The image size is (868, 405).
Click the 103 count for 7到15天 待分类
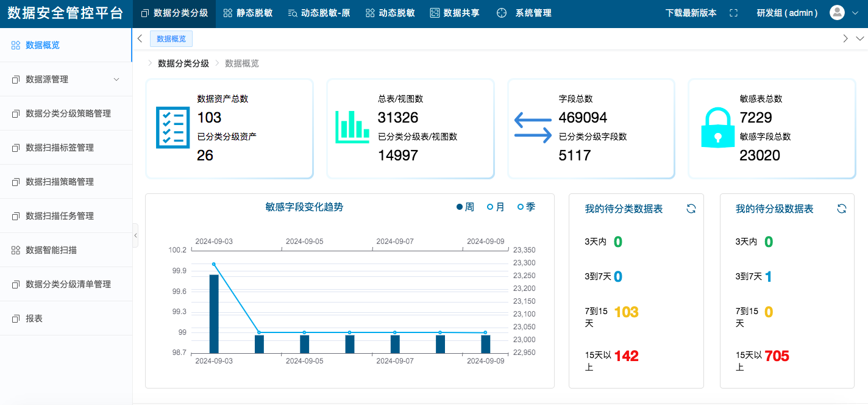[627, 313]
